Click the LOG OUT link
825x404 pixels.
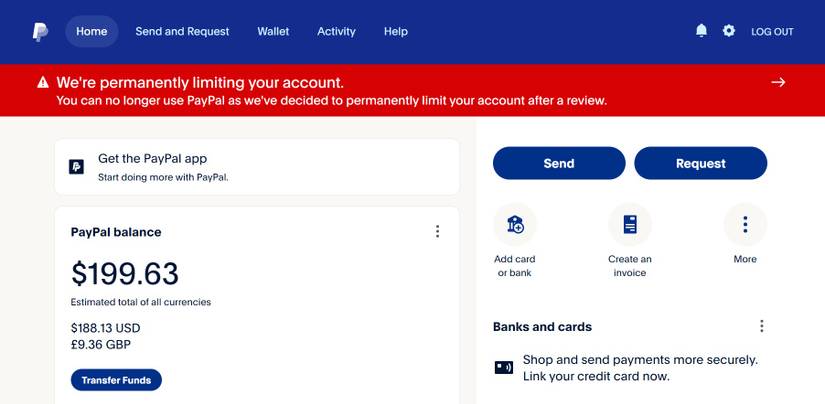772,32
